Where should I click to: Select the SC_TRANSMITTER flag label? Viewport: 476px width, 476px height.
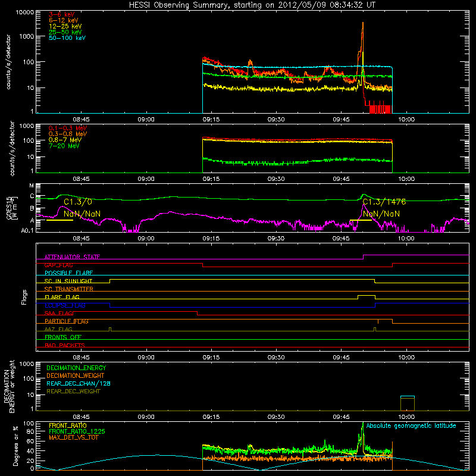click(x=68, y=289)
